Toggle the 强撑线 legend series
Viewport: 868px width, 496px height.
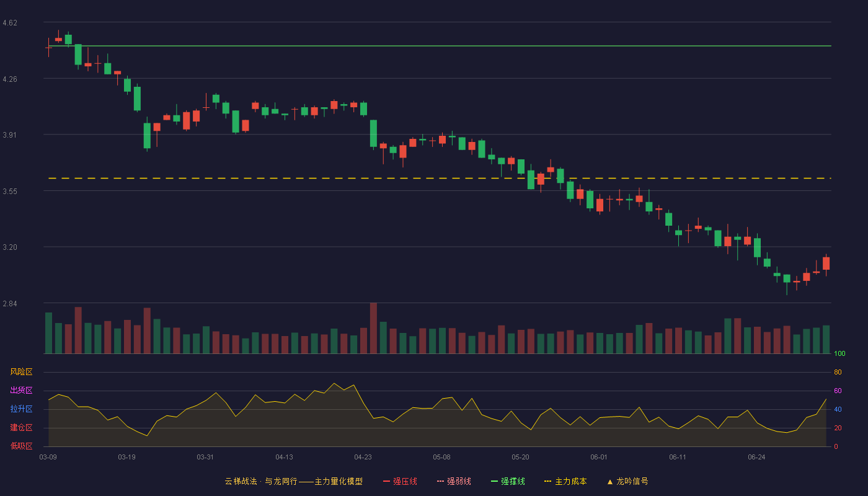point(508,481)
